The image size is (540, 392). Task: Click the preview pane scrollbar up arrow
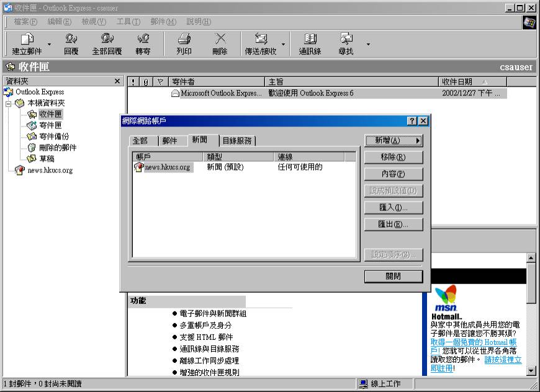[x=531, y=257]
